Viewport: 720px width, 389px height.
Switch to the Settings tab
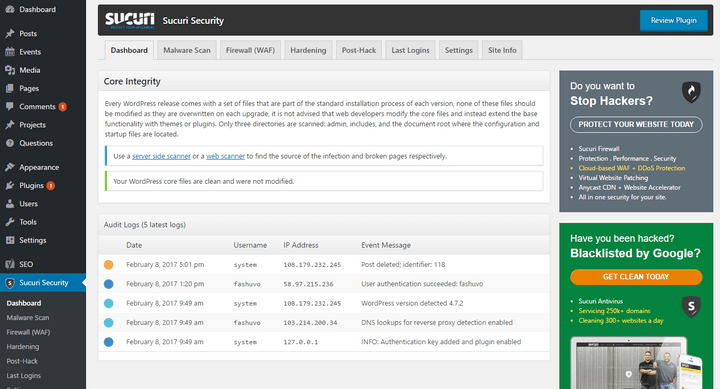[x=459, y=50]
